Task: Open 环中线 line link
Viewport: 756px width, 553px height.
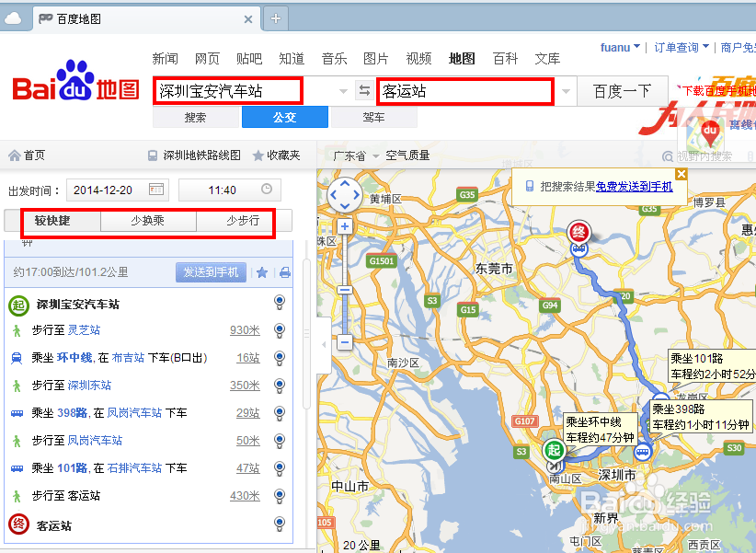Action: tap(74, 358)
